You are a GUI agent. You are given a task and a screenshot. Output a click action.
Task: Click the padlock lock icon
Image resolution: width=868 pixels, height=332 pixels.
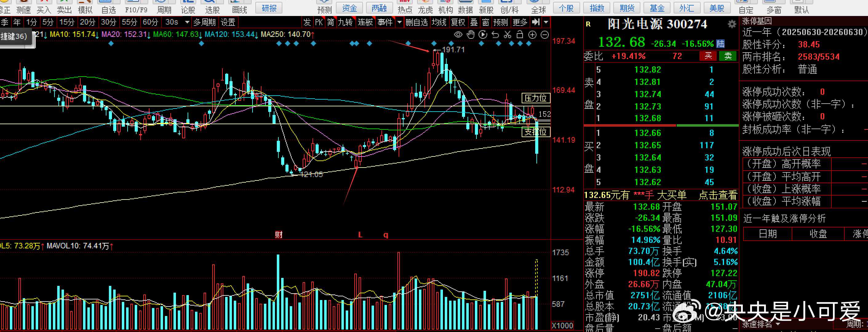[520, 35]
